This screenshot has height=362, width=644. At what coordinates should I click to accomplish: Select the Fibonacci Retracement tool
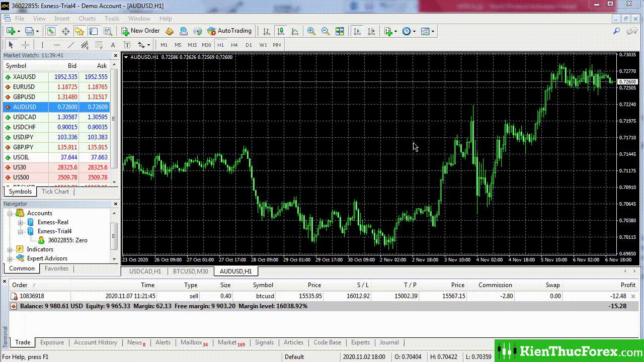pos(99,45)
